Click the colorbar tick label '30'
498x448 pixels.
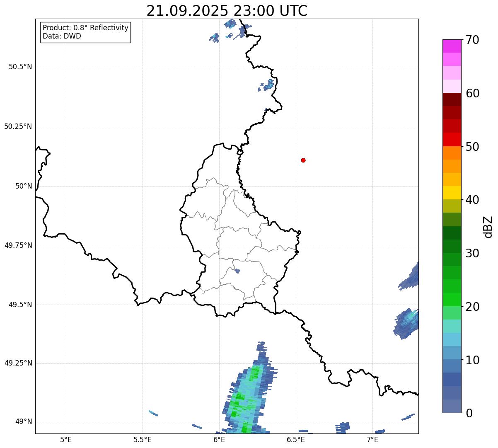click(472, 253)
